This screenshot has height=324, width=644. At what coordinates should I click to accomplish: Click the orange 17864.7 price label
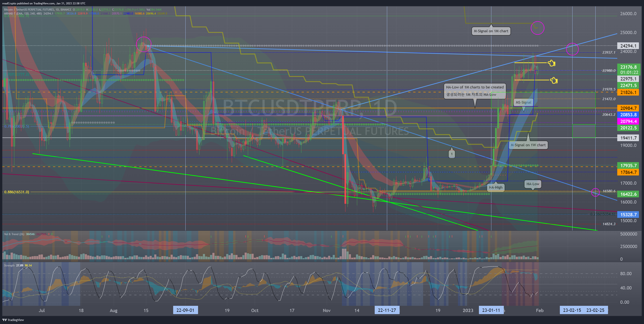[628, 172]
